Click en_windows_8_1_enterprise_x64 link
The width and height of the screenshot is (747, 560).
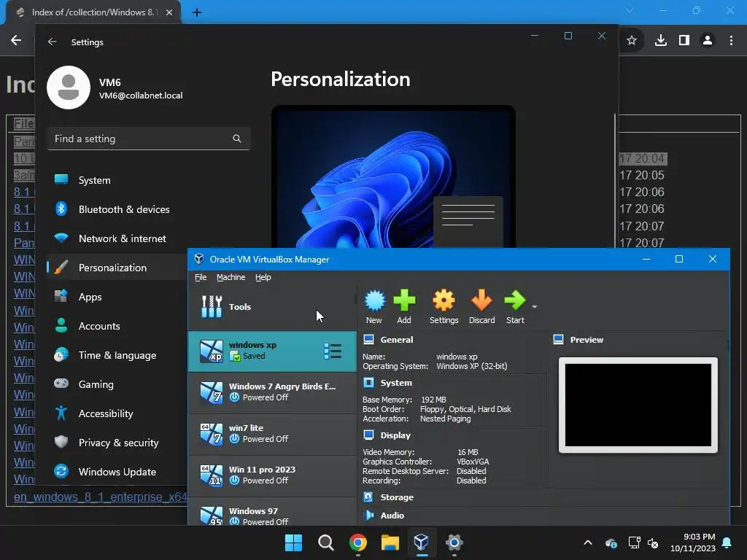click(100, 497)
